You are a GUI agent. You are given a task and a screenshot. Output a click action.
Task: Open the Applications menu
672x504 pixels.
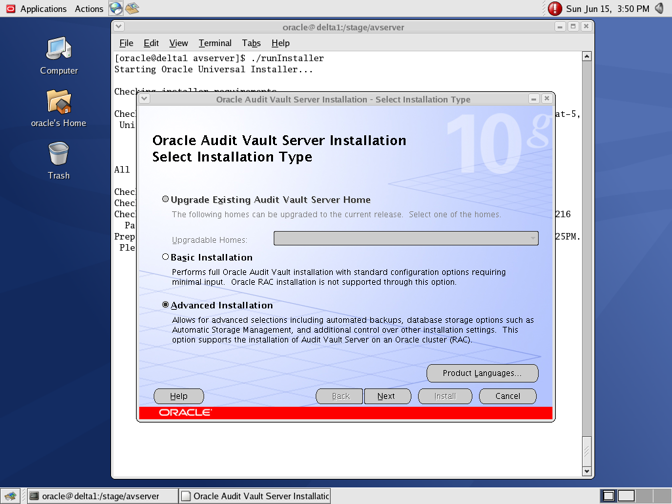[x=43, y=9]
